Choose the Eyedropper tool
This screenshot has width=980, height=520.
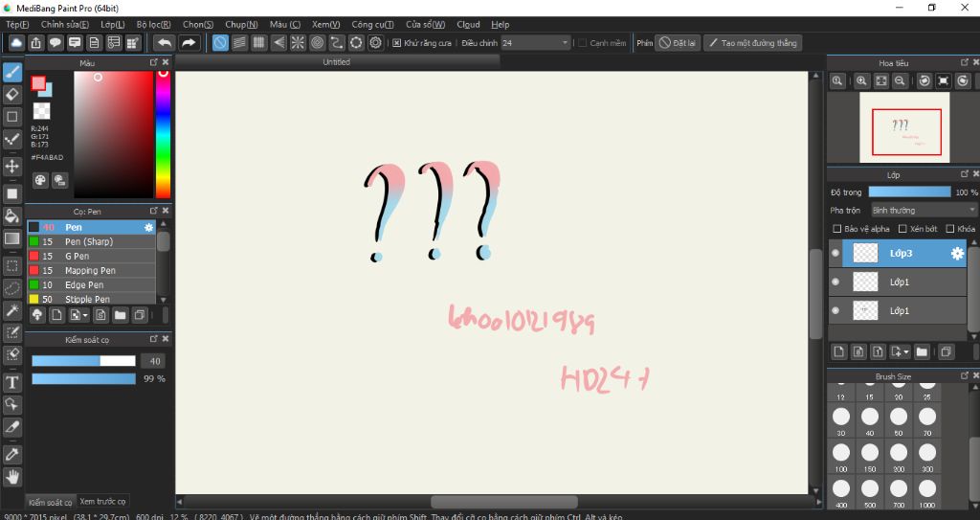click(x=11, y=454)
